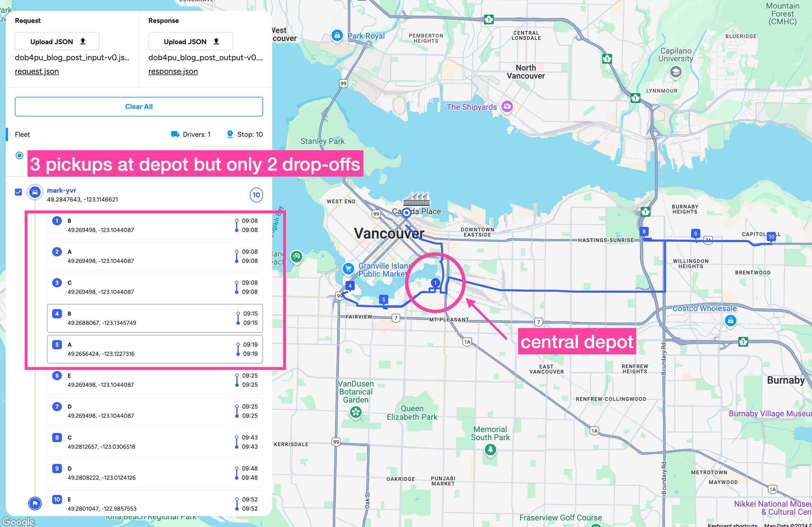Viewport: 812px width, 527px height.
Task: Uncheck the mark-yvr driver checkbox
Action: pos(18,192)
